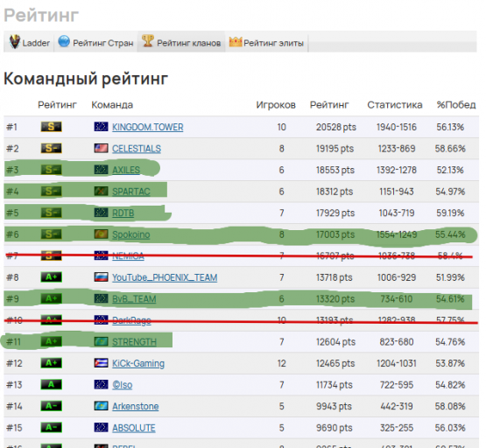Viewport: 486px width, 448px height.
Task: Click the 442-319 statistics cell
Action: coord(397,407)
